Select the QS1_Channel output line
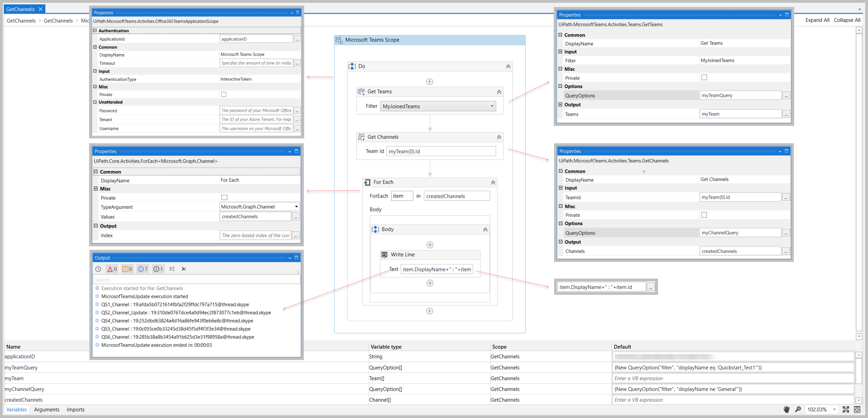Screen dimensions: 868x418 click(175, 305)
